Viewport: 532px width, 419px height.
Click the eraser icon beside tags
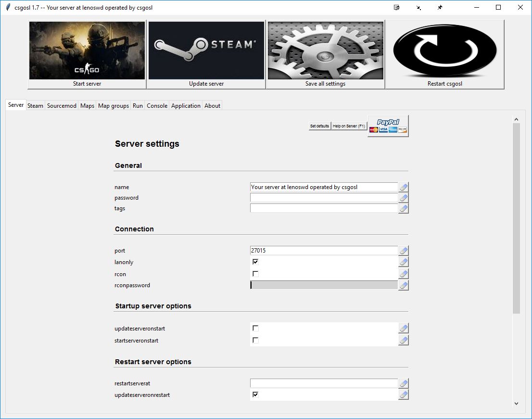point(404,208)
